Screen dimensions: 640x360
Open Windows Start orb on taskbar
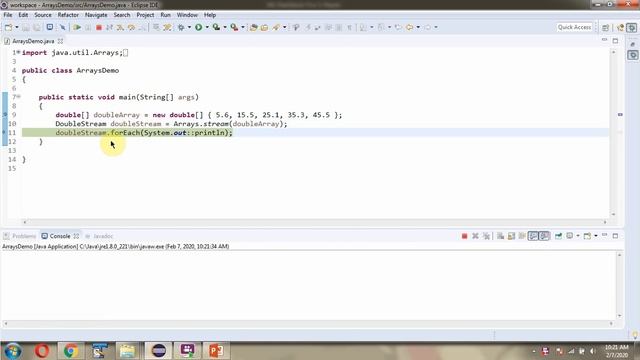click(x=13, y=351)
